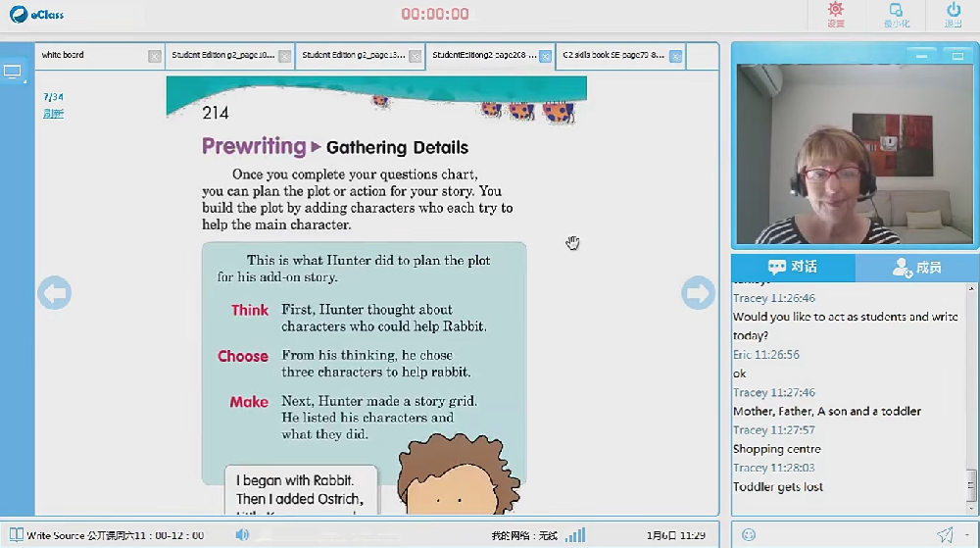
Task: Click the monitor screen icon in left sidebar
Action: [13, 72]
